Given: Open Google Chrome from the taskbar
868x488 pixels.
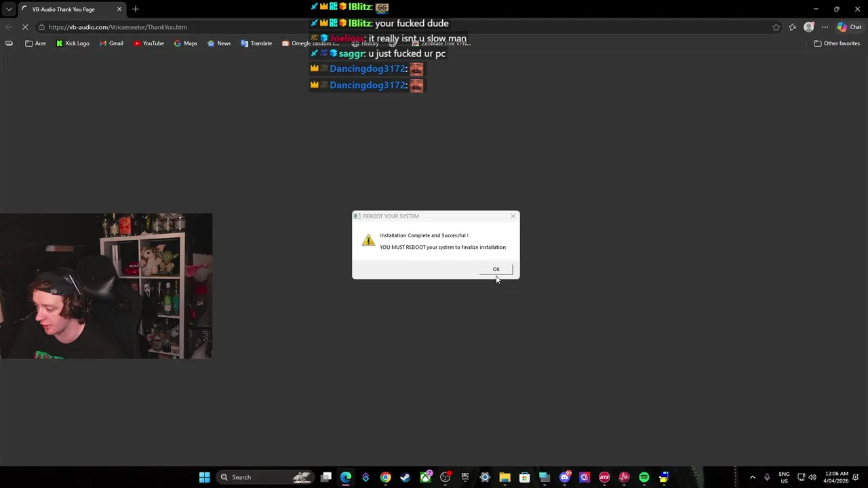Looking at the screenshot, I should coord(385,477).
